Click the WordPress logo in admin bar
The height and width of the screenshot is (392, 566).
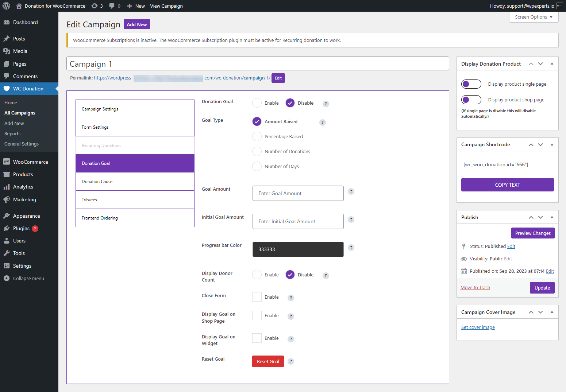6,6
